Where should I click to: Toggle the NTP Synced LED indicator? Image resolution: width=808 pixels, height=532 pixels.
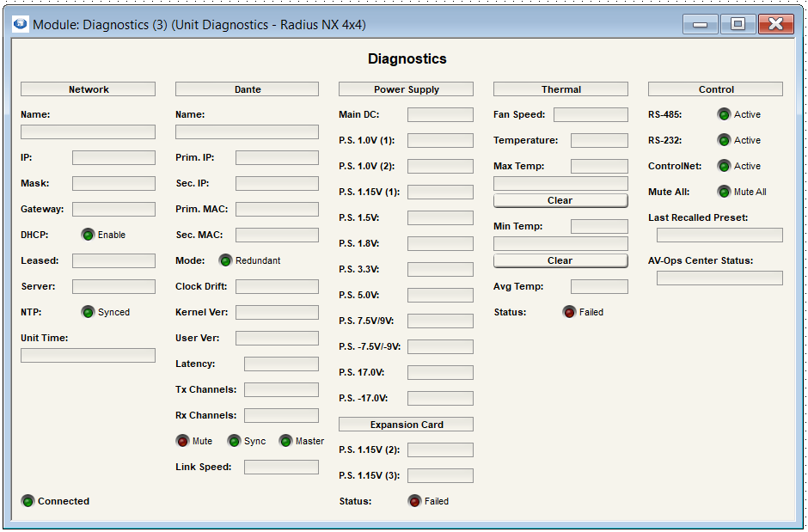[x=89, y=312]
